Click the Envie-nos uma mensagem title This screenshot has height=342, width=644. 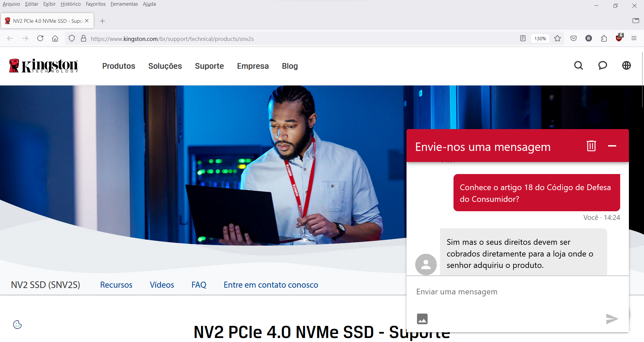[x=483, y=147]
